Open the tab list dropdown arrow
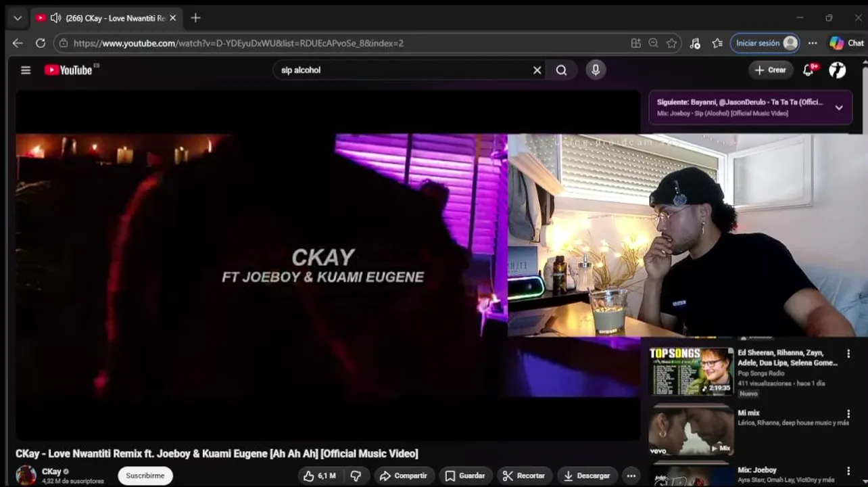868x487 pixels. (x=18, y=18)
